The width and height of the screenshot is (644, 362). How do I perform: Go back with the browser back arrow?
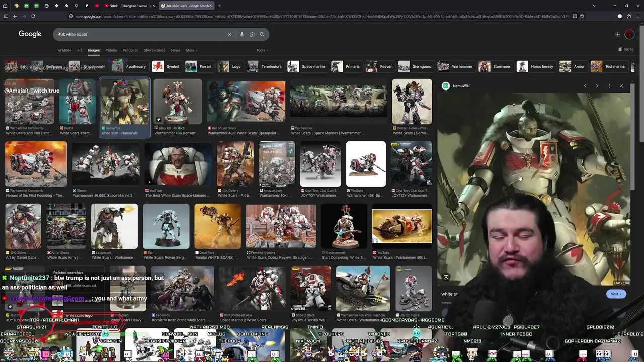point(15,16)
